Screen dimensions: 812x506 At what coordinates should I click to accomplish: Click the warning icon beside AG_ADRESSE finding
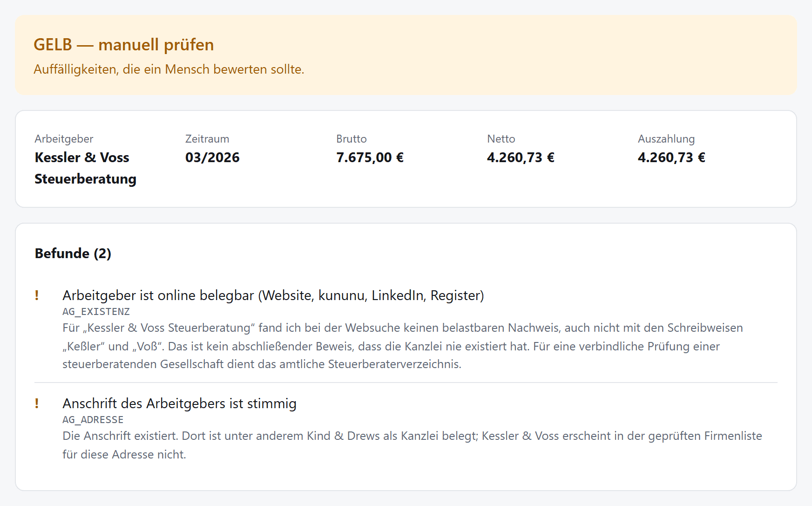(x=37, y=403)
